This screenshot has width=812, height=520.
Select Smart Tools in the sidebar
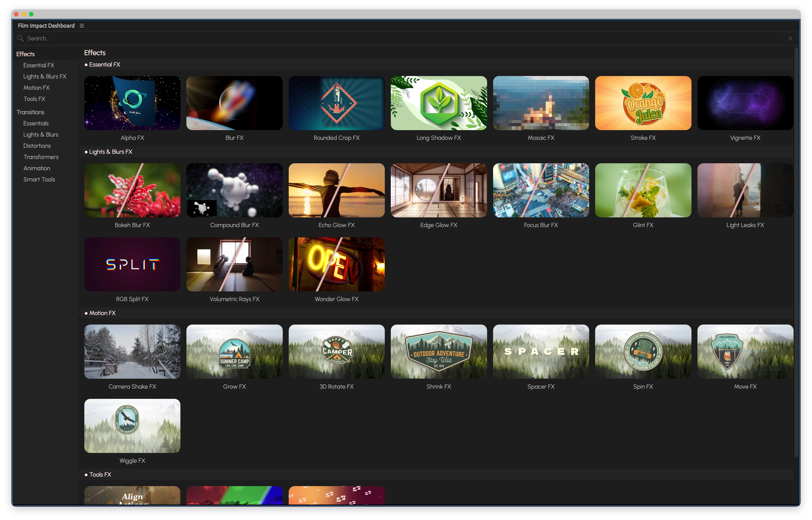[x=39, y=179]
